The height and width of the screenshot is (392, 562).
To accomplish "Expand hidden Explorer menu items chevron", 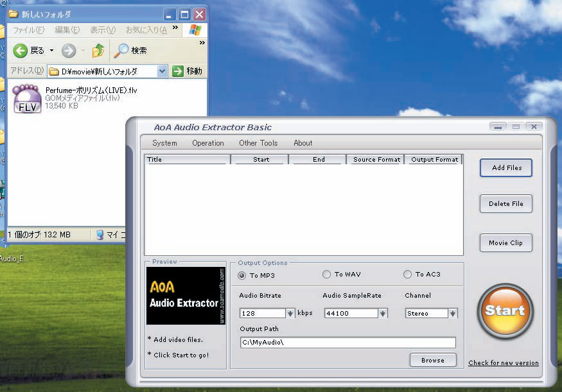I will [175, 27].
